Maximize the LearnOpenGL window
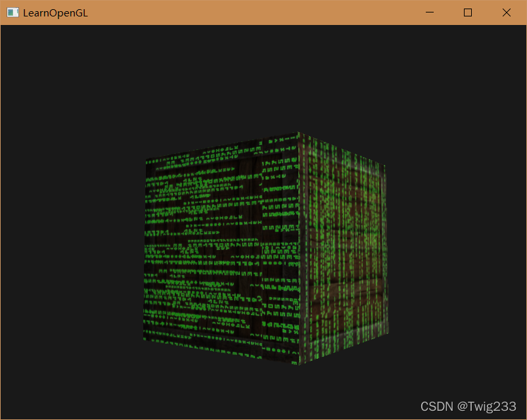 [468, 12]
